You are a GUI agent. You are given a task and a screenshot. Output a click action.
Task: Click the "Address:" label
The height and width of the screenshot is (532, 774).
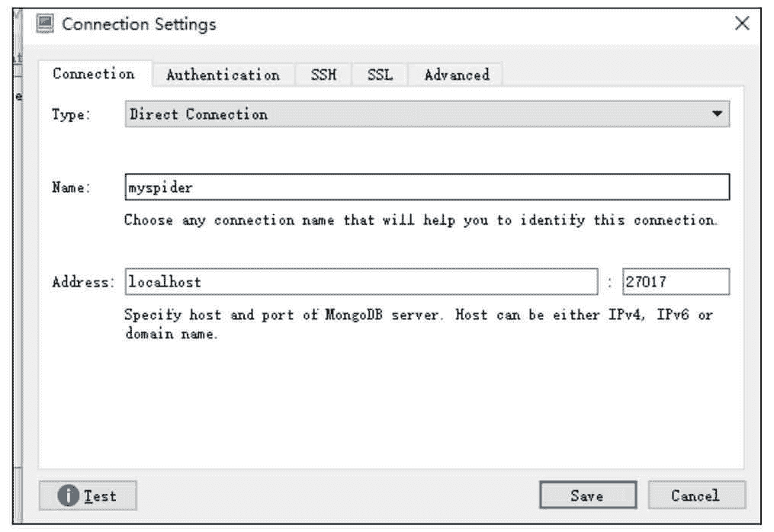click(x=82, y=282)
